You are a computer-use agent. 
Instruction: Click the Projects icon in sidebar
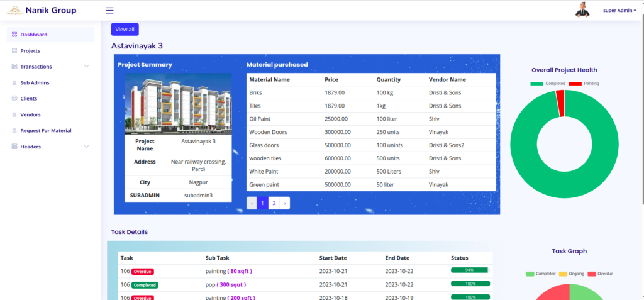tap(14, 50)
